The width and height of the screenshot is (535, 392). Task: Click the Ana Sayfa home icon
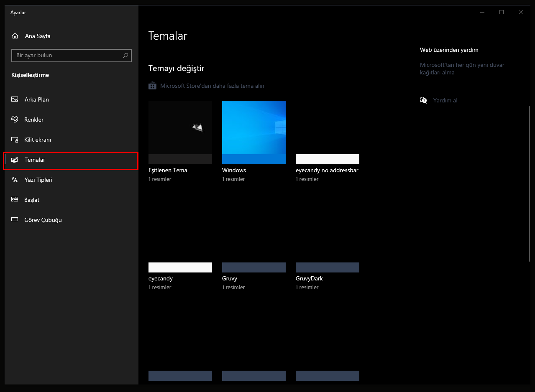15,36
